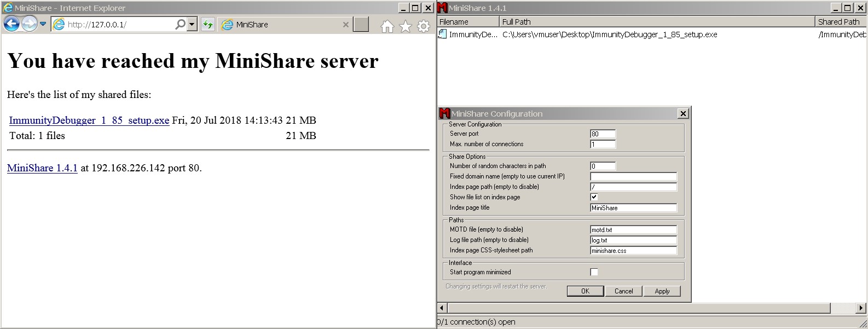
Task: Click the connection(s) open status bar text
Action: (476, 322)
